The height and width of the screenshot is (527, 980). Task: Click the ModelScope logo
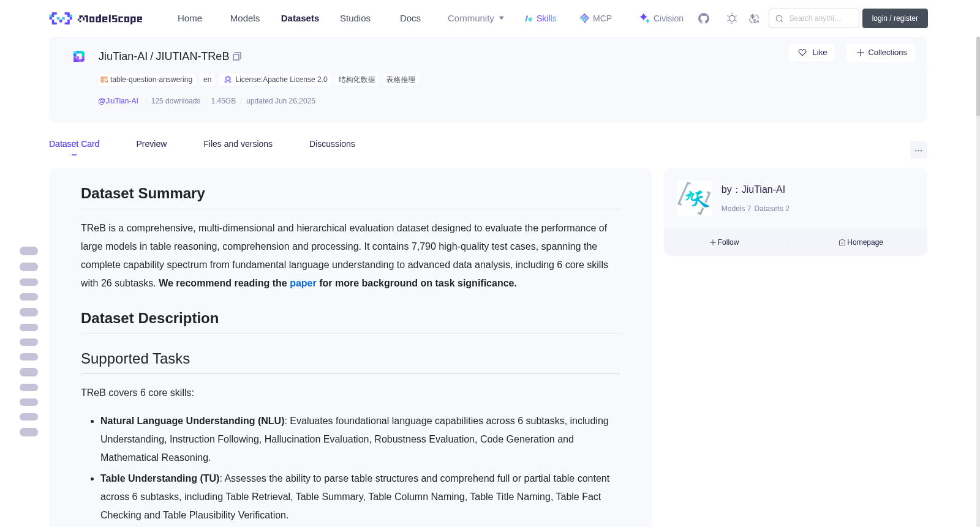point(96,18)
